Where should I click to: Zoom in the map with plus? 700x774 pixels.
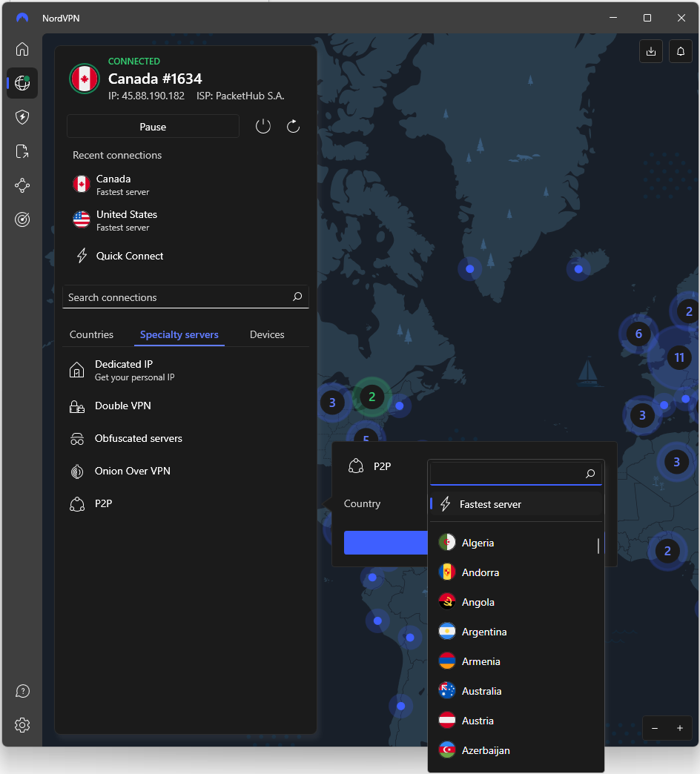click(680, 728)
